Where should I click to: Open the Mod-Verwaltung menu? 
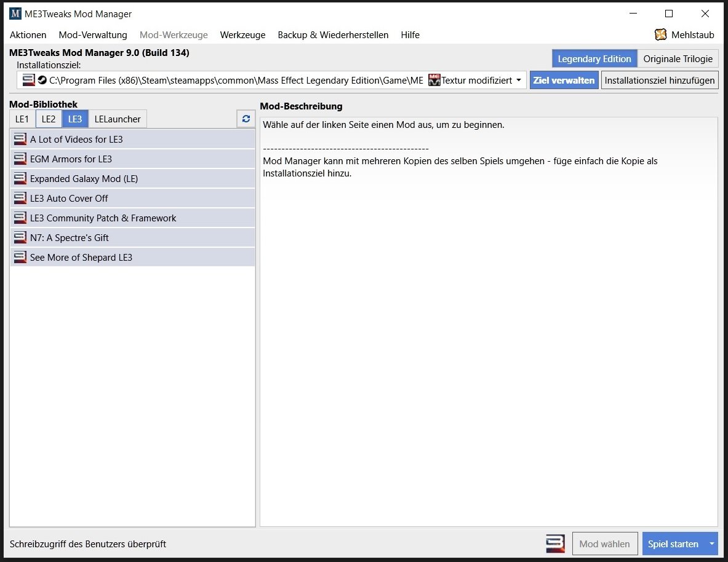93,35
